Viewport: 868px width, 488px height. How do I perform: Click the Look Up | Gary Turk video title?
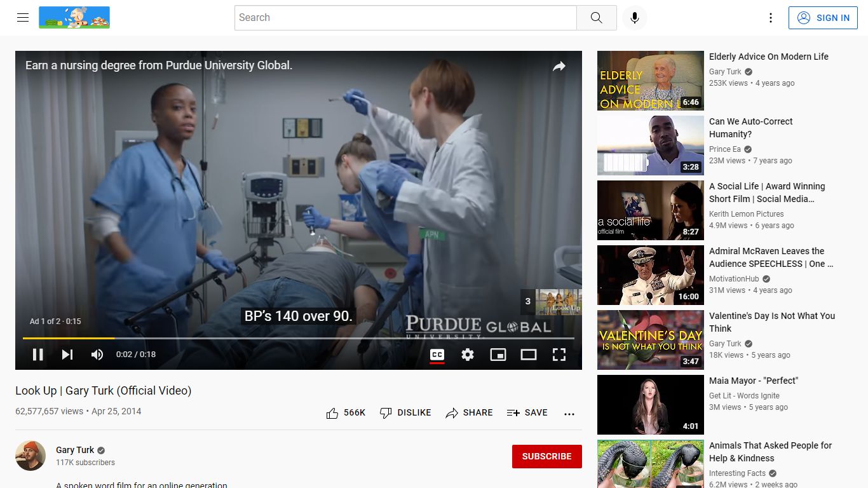pos(104,391)
